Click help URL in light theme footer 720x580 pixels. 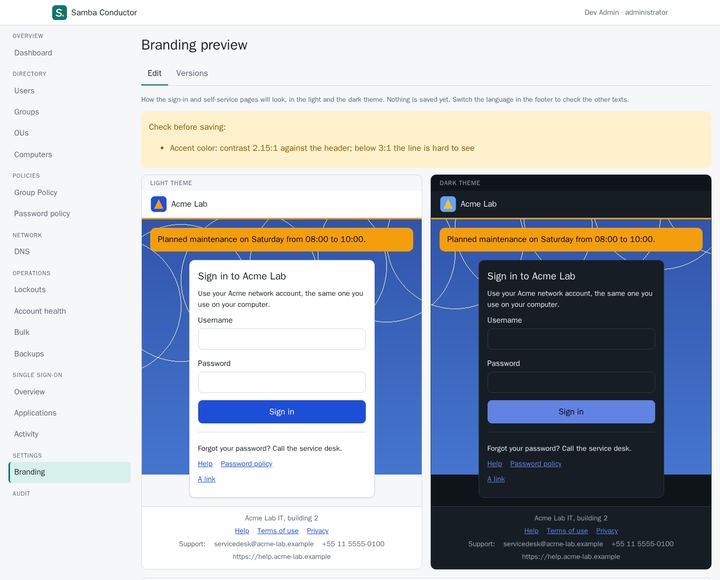coord(281,557)
